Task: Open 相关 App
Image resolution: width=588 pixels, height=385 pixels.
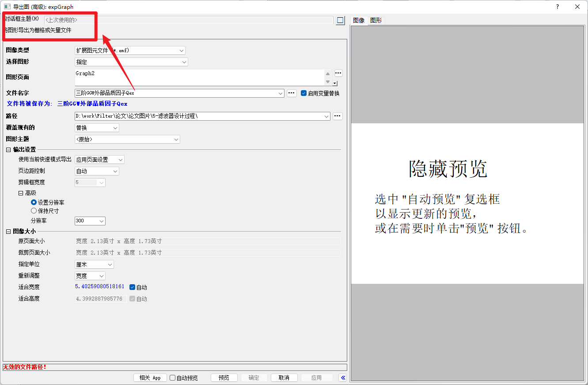Action: pyautogui.click(x=150, y=377)
